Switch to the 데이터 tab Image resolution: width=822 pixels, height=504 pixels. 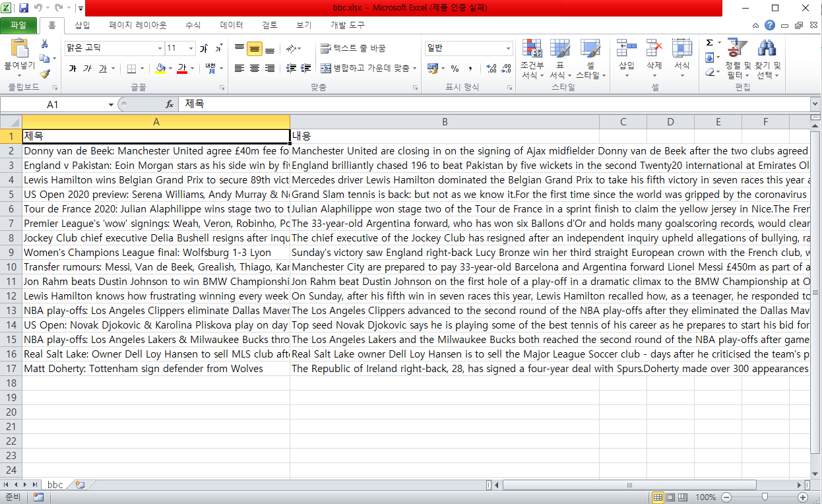(232, 25)
